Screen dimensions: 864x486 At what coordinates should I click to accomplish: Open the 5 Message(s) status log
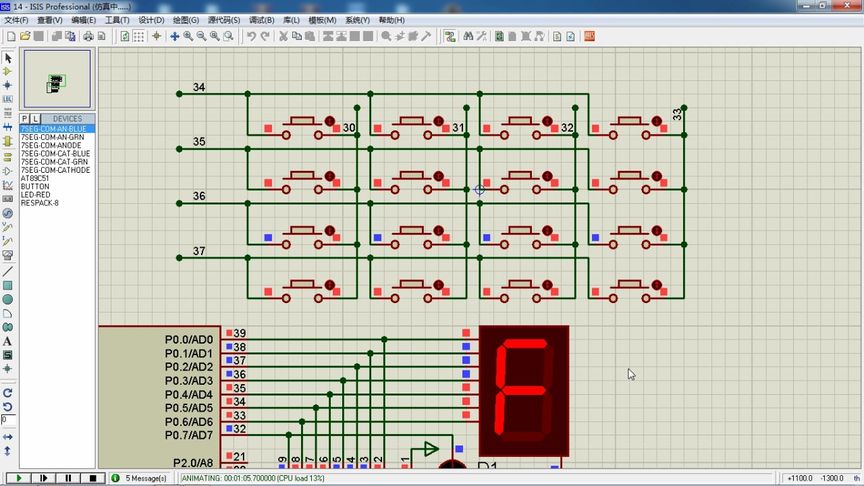pyautogui.click(x=140, y=478)
